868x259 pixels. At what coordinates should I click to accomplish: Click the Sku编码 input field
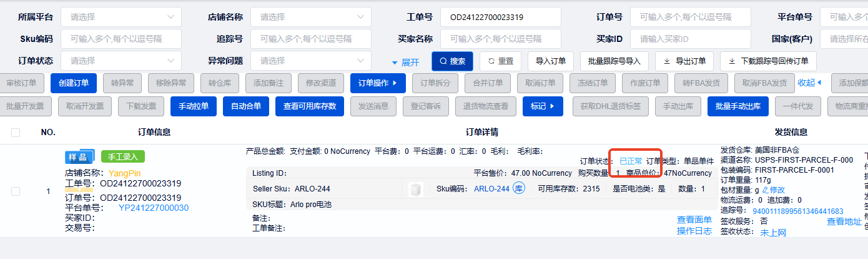click(121, 39)
